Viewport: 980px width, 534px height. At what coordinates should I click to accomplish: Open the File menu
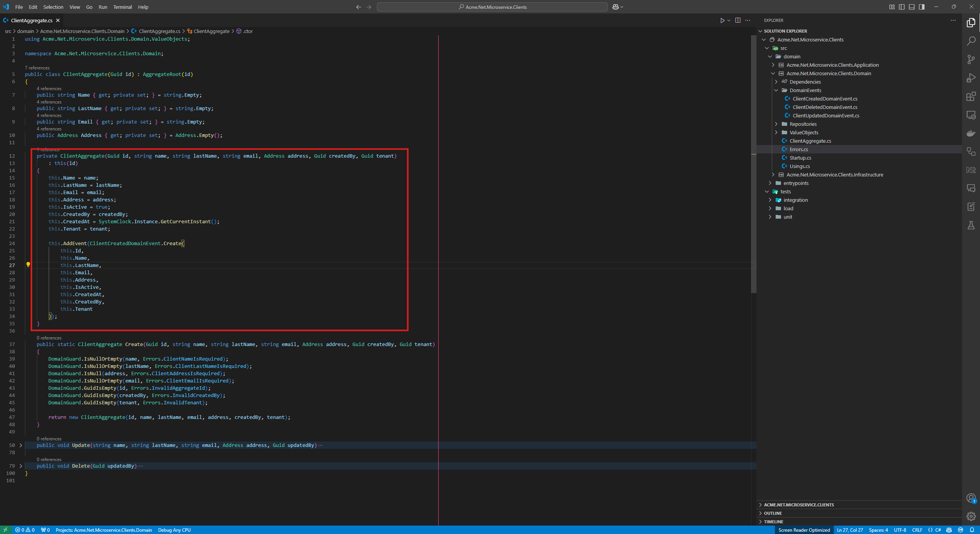19,7
